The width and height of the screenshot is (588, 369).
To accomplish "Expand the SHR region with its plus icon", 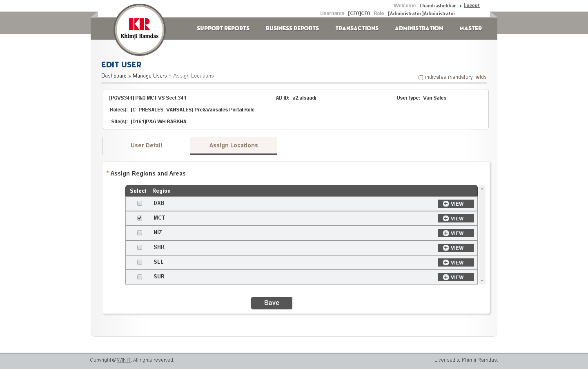I will coord(446,248).
